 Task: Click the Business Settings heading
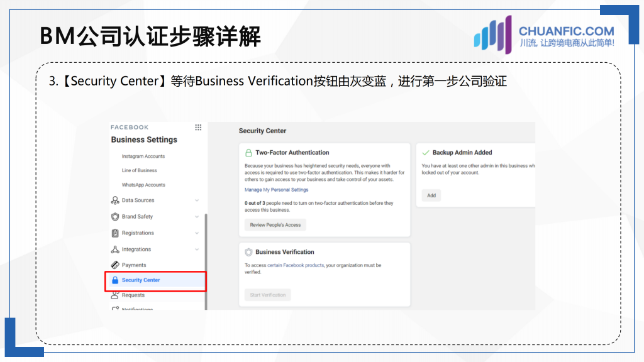pos(144,140)
